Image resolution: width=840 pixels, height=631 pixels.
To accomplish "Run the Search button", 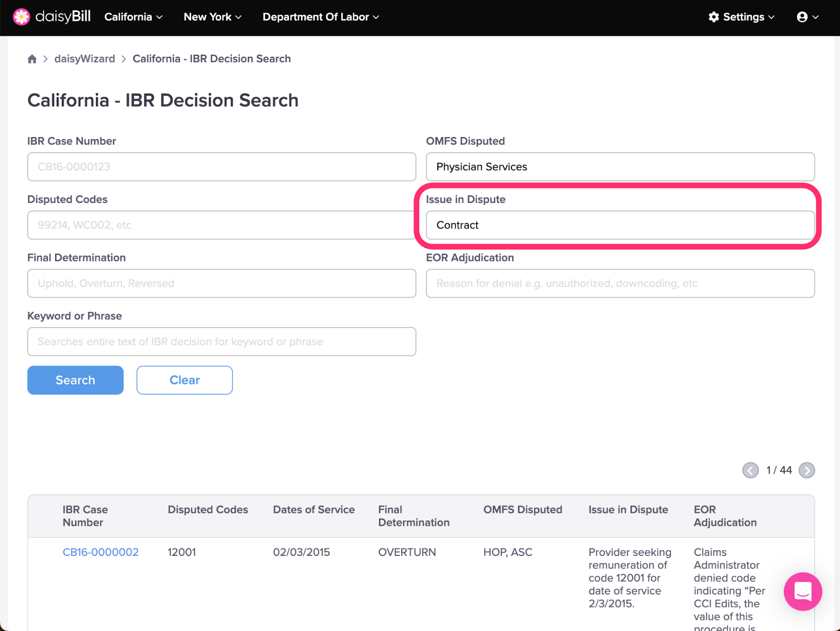I will [x=76, y=380].
